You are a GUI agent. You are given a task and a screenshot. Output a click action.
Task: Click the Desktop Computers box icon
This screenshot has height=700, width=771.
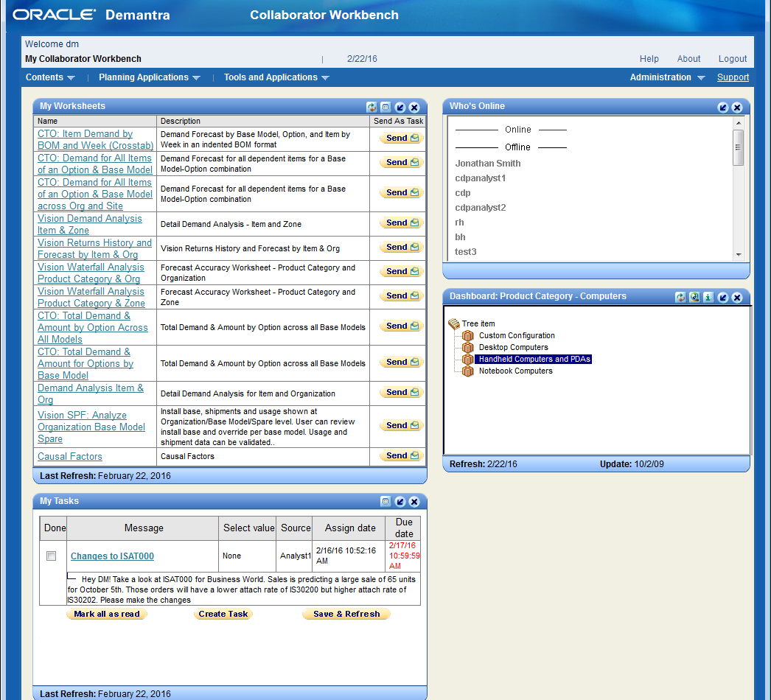467,348
